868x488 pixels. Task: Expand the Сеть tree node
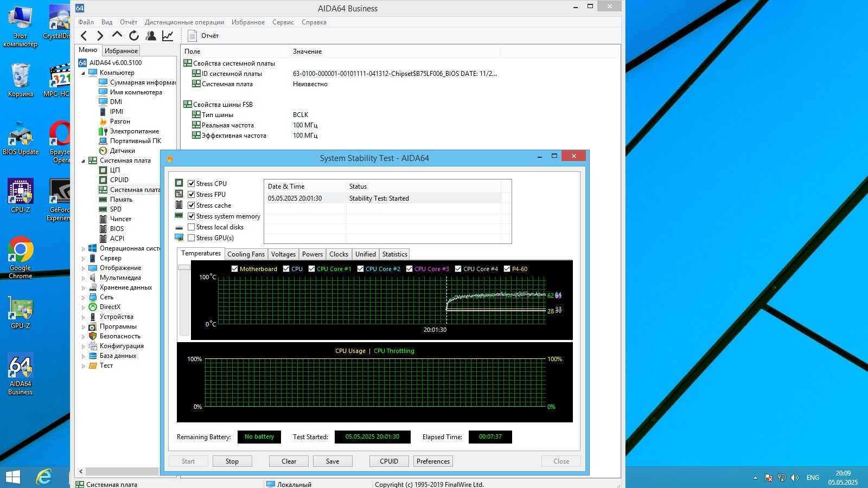83,297
